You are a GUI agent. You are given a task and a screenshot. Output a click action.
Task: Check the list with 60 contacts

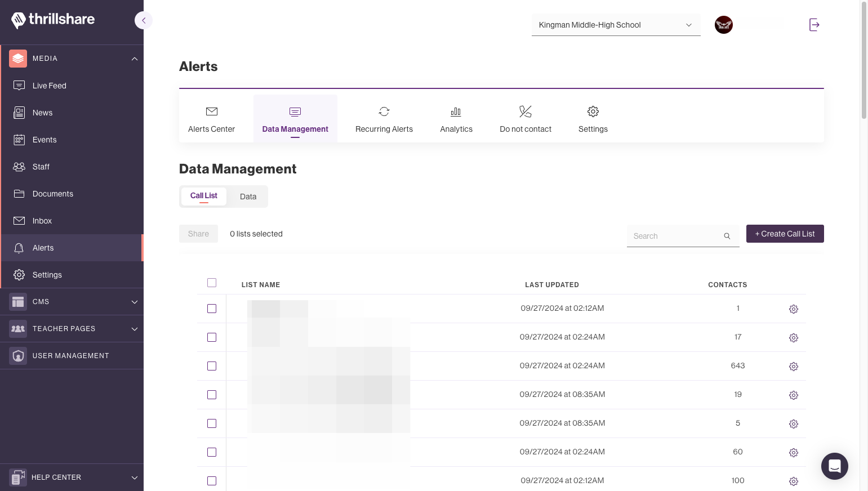click(x=212, y=452)
